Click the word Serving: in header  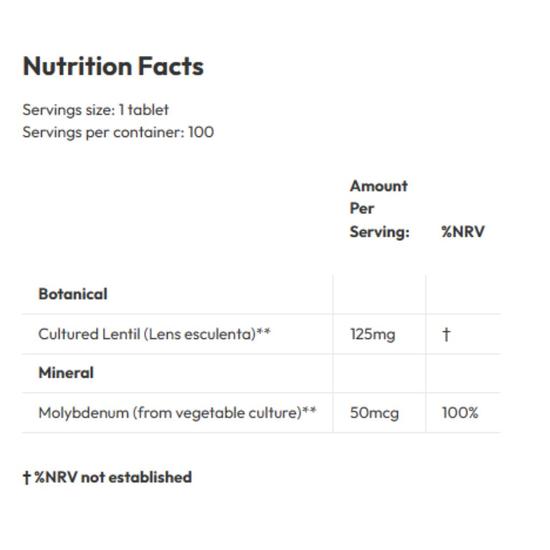pos(380,232)
